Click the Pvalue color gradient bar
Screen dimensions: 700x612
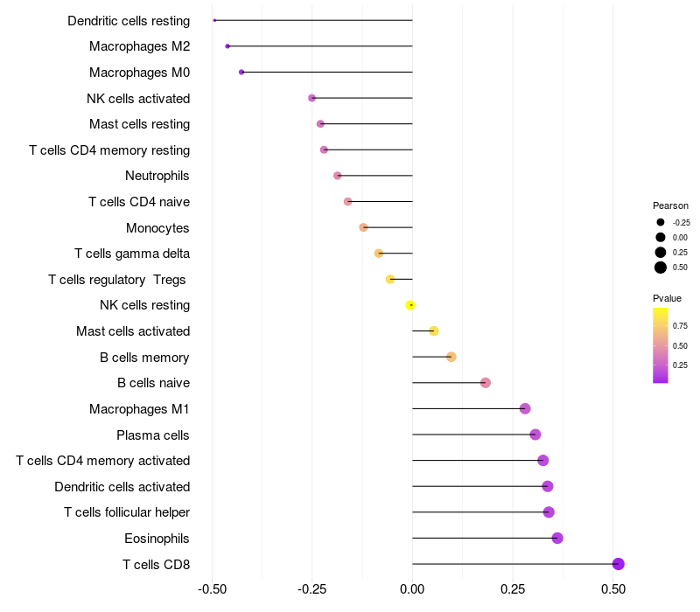(661, 345)
